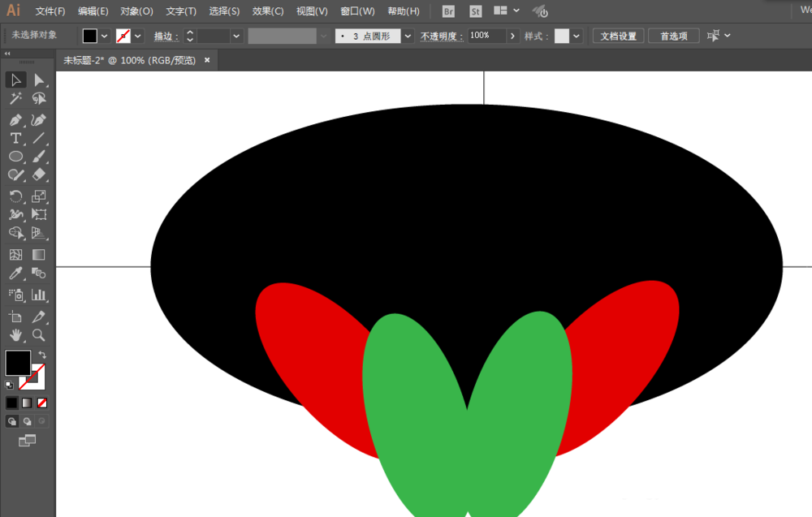Expand stroke weight dropdown
The image size is (812, 517).
point(236,36)
